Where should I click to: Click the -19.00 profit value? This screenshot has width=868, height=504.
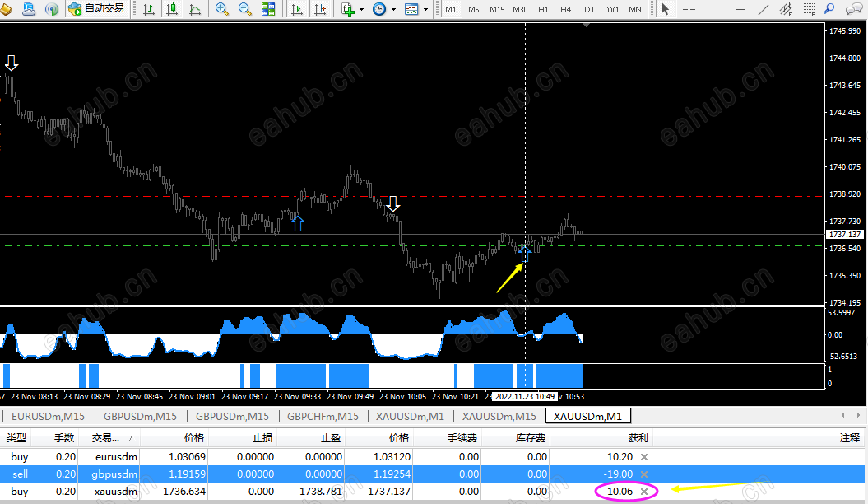click(619, 474)
